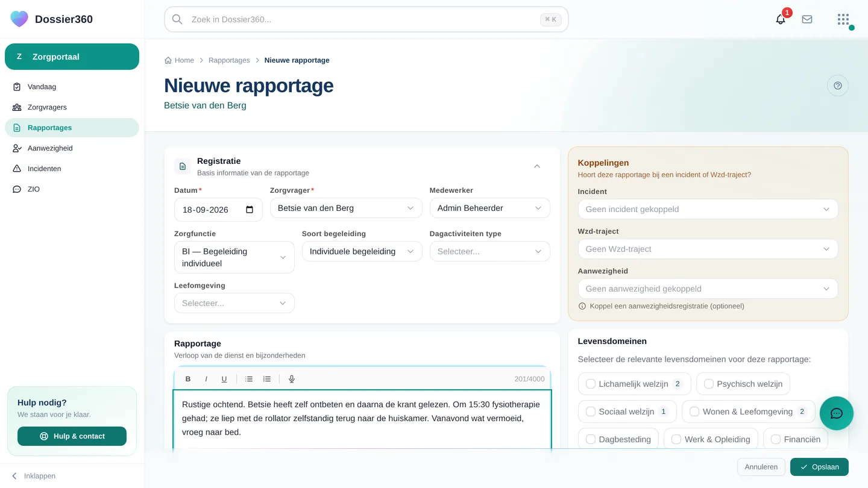Click the Opslaan button
The image size is (868, 488).
pos(819,467)
